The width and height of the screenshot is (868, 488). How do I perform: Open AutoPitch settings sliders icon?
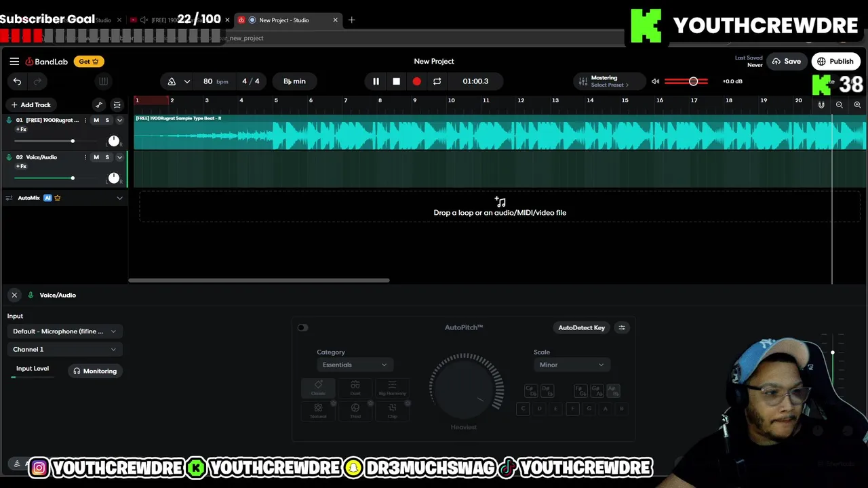[622, 328]
